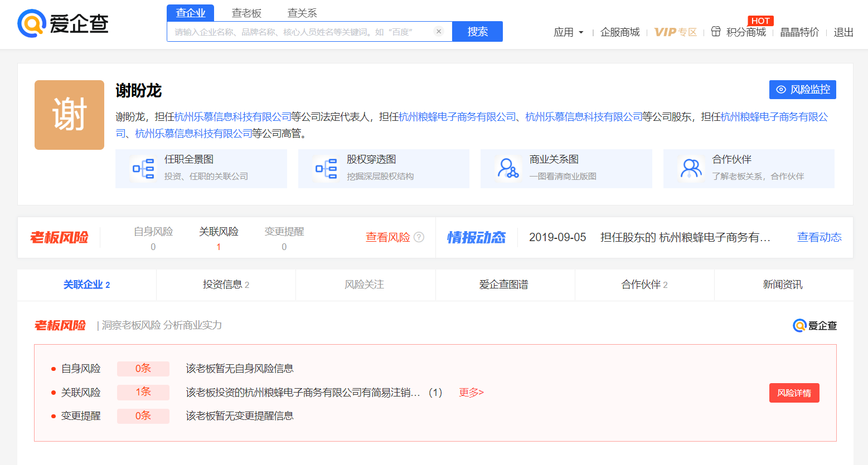The image size is (868, 465).
Task: Click the HOT badge above 积分商城
Action: pos(760,21)
